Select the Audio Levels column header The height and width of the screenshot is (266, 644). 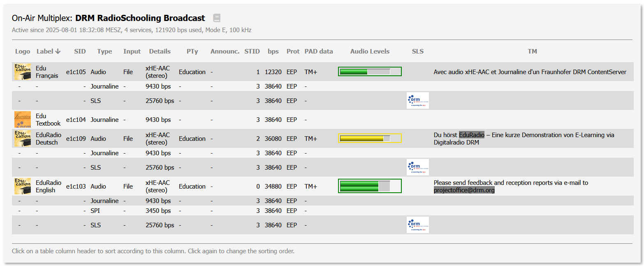370,51
